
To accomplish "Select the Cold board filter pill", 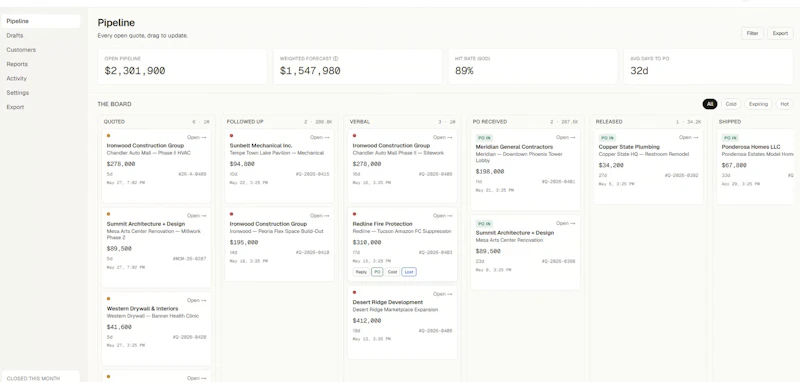I will pyautogui.click(x=731, y=104).
